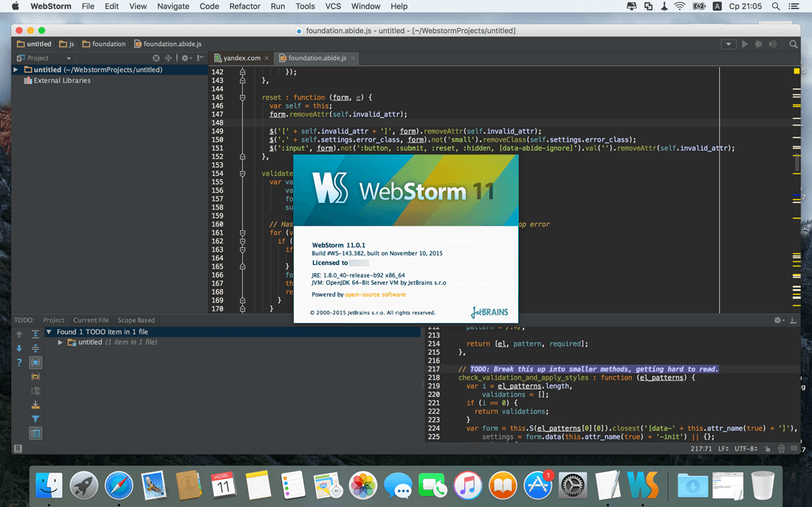This screenshot has height=507, width=812.
Task: Open the run configuration dropdown
Action: 728,44
